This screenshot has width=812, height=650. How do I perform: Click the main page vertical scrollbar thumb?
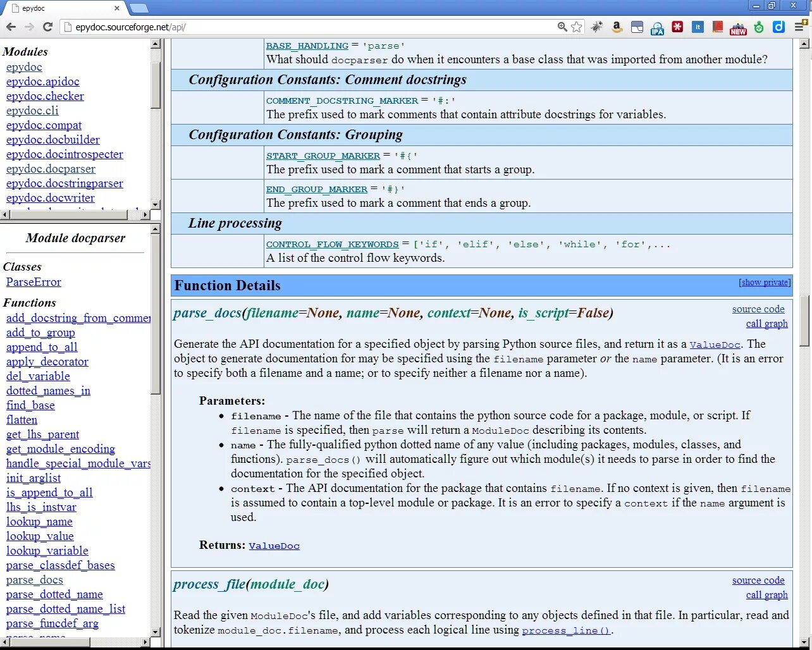pos(804,321)
